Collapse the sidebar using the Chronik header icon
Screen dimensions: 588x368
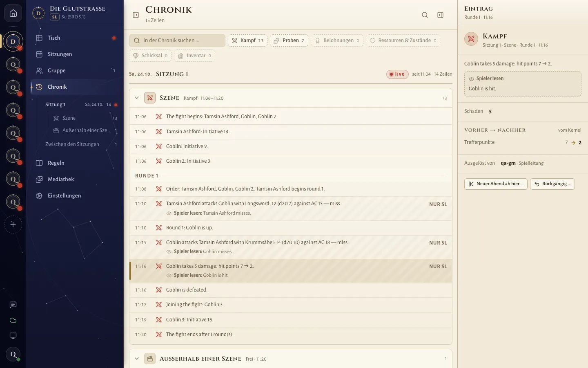pos(136,15)
